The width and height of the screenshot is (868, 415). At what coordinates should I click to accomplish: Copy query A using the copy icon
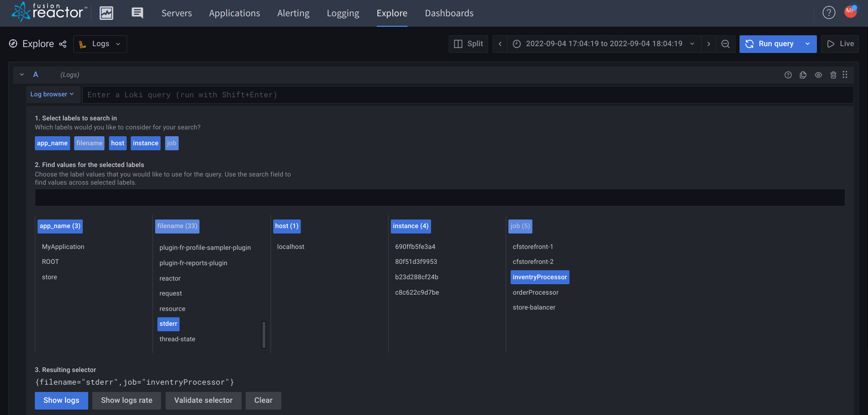(x=803, y=75)
